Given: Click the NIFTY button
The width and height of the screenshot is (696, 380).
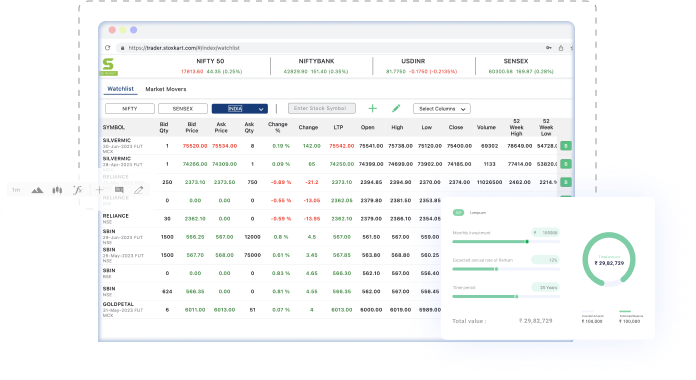Looking at the screenshot, I should click(x=130, y=109).
